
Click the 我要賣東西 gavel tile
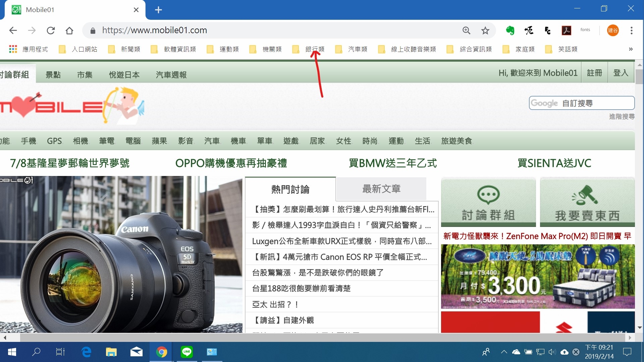[587, 202]
